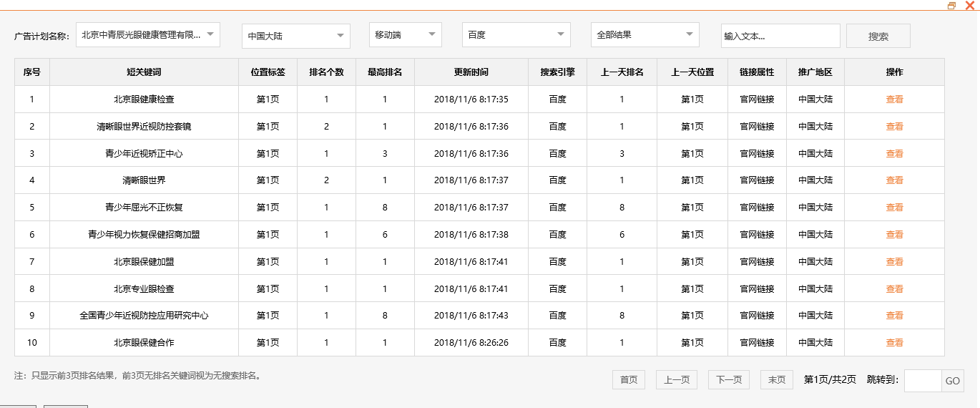Click timestamp 2018/11/6 8:17:43
Screen dimensions: 980x408
pyautogui.click(x=471, y=316)
